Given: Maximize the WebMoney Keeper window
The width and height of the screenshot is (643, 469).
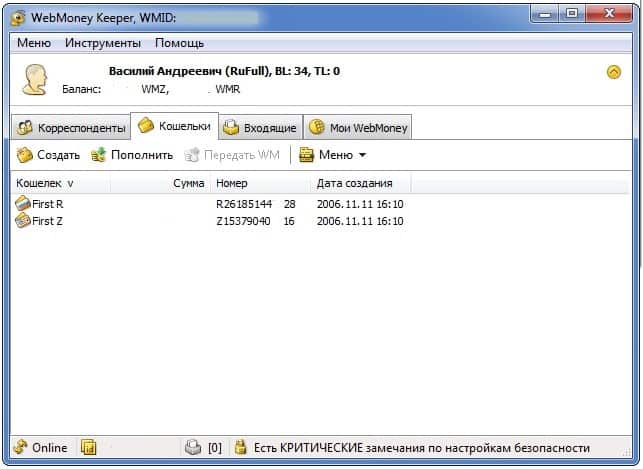Looking at the screenshot, I should tap(572, 14).
